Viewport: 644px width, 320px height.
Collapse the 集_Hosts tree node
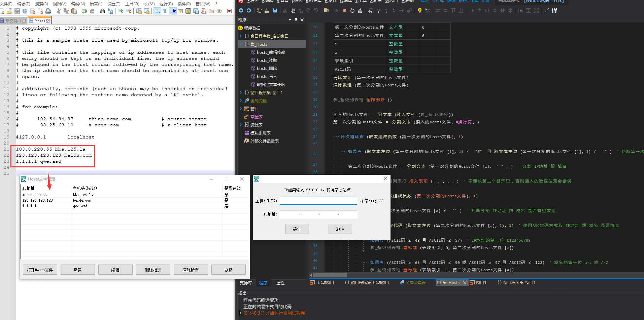pyautogui.click(x=241, y=44)
